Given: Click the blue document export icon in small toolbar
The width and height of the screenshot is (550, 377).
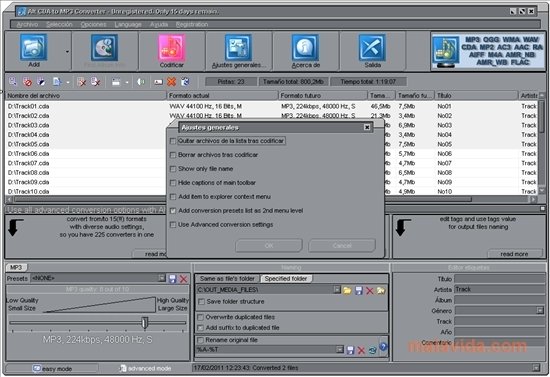Looking at the screenshot, I should pyautogui.click(x=56, y=82).
